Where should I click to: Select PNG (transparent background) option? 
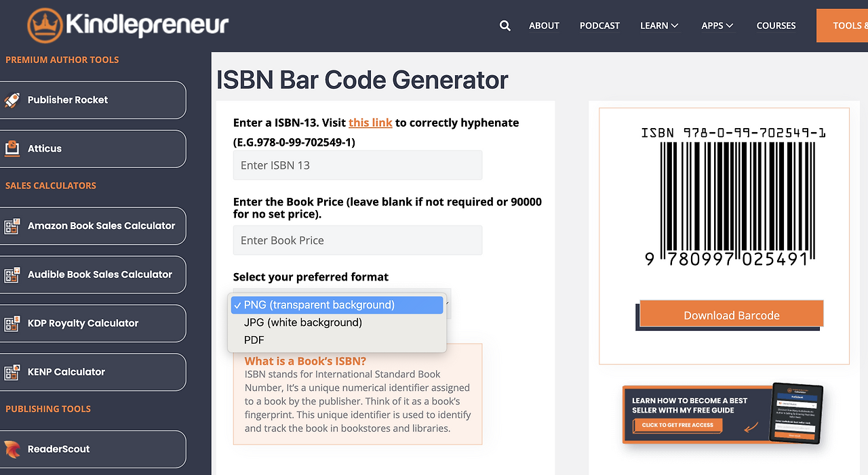point(337,305)
